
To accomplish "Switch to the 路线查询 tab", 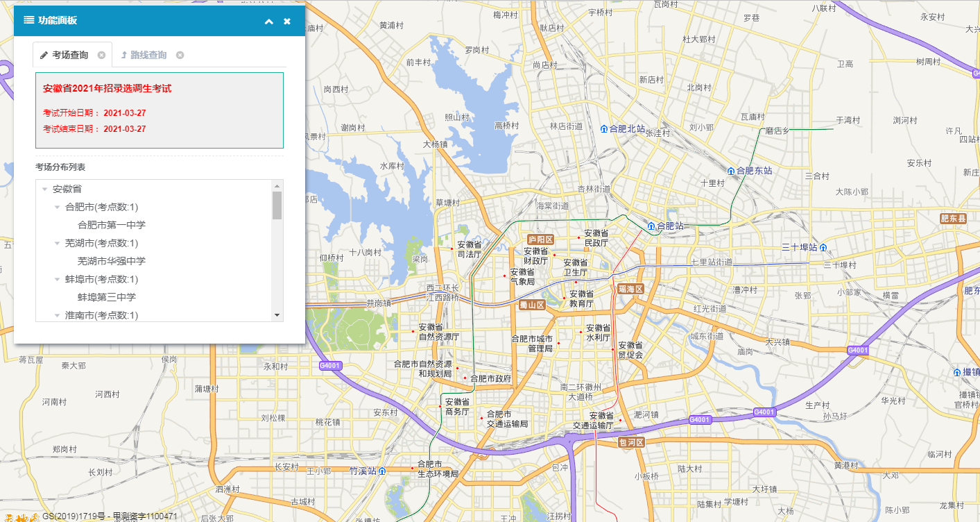I will [x=148, y=55].
